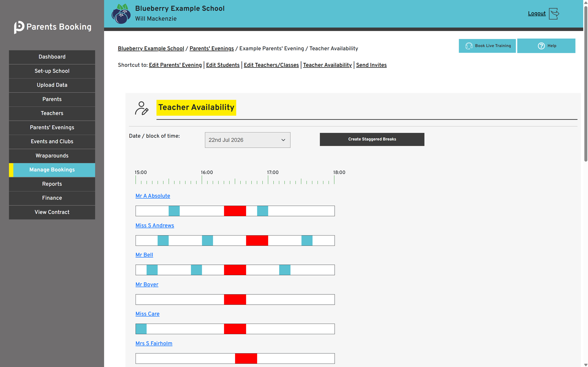This screenshot has width=588, height=367.
Task: Open Upload Data in the sidebar
Action: pos(52,85)
